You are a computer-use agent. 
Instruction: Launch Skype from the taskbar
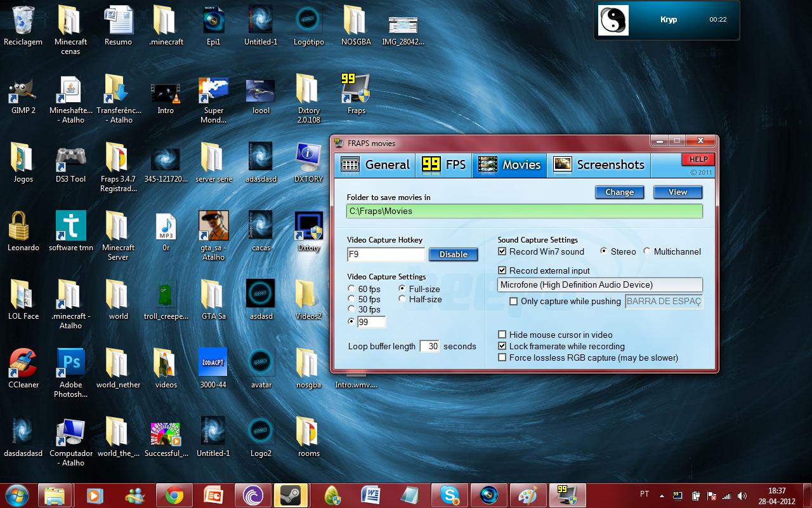pyautogui.click(x=450, y=495)
